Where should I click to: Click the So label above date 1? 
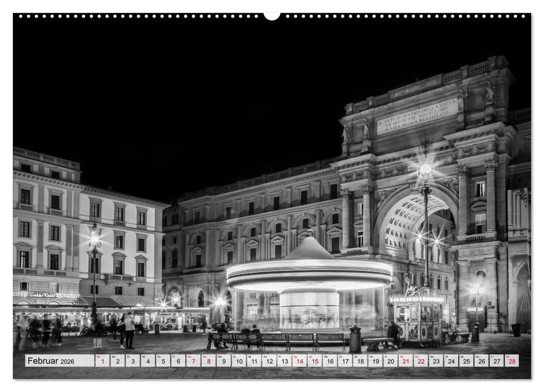(98, 357)
